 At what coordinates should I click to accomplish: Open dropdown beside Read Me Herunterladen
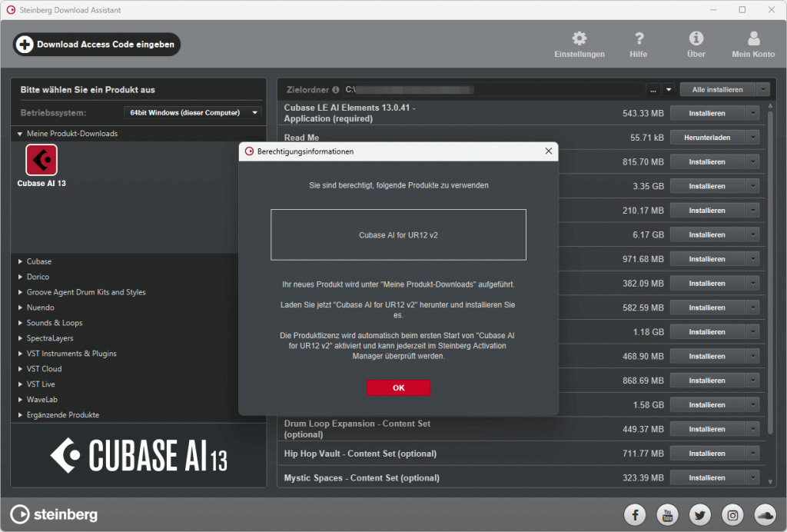point(753,138)
